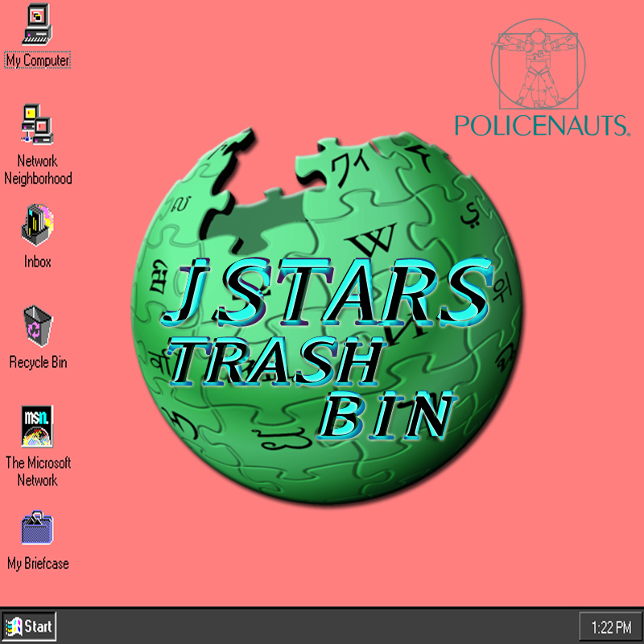Screen dimensions: 644x644
Task: Click "The Microsoft Network" label text
Action: [x=38, y=472]
